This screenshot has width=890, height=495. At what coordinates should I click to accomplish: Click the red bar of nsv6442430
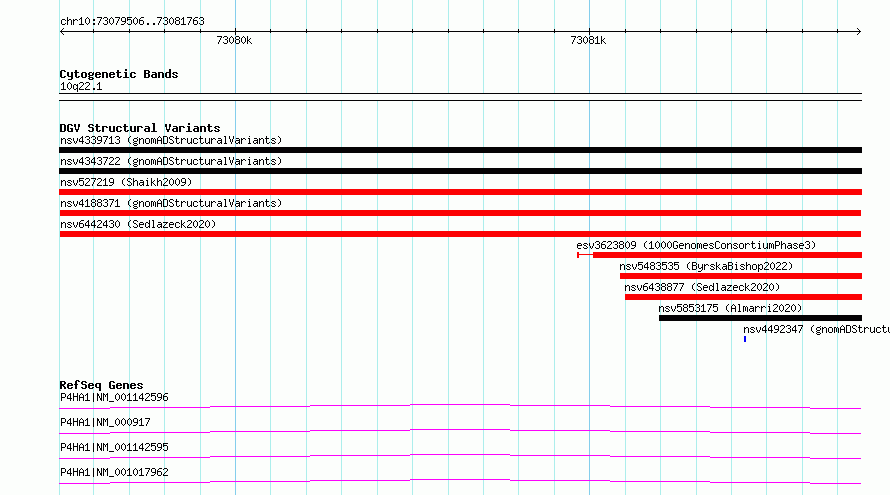460,234
